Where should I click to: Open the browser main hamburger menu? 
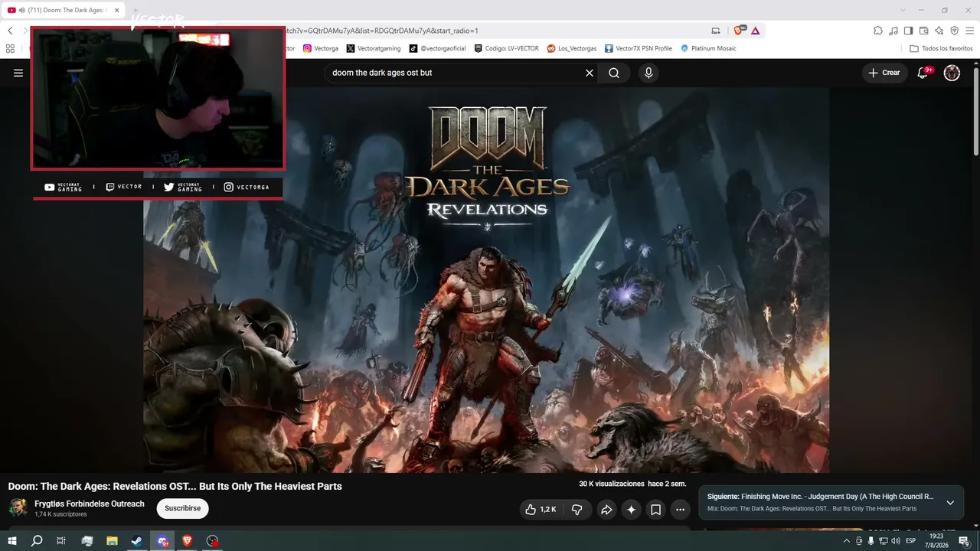click(970, 31)
